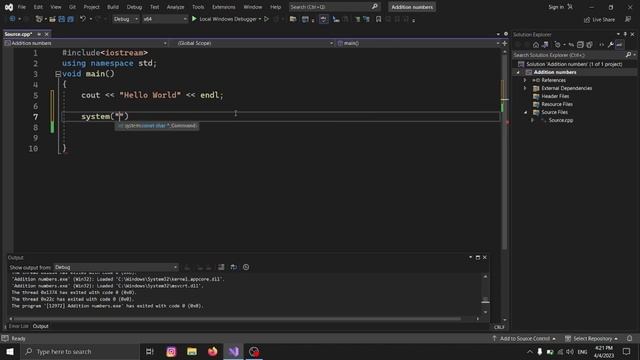Click Clear All icon in Output toolbar
This screenshot has height=360, width=640.
coord(221,267)
